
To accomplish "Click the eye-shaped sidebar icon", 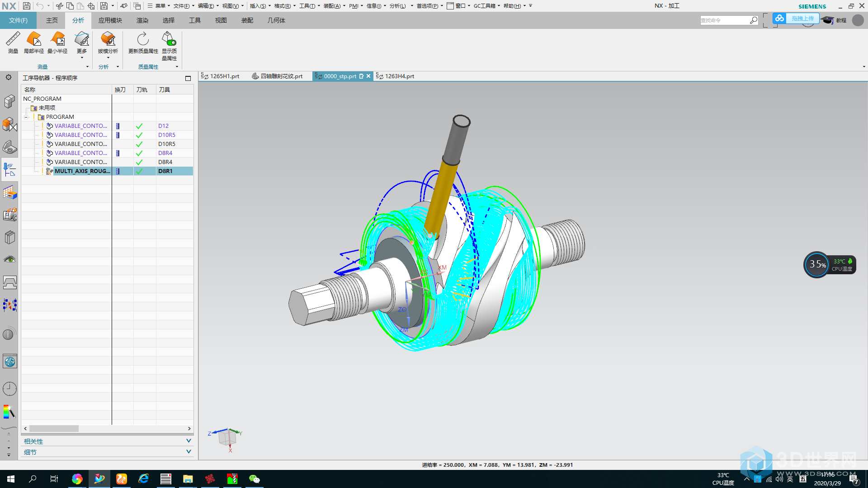I will click(x=9, y=259).
